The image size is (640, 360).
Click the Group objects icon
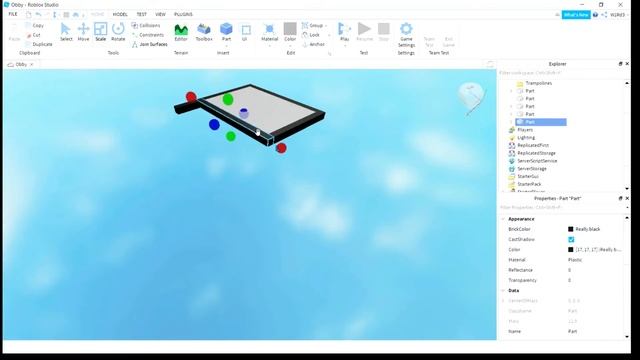click(x=305, y=25)
